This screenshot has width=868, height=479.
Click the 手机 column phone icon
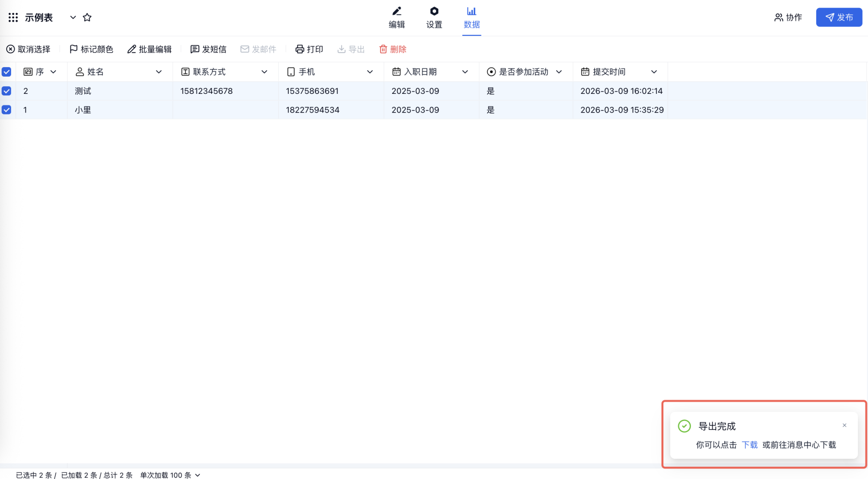pyautogui.click(x=291, y=72)
